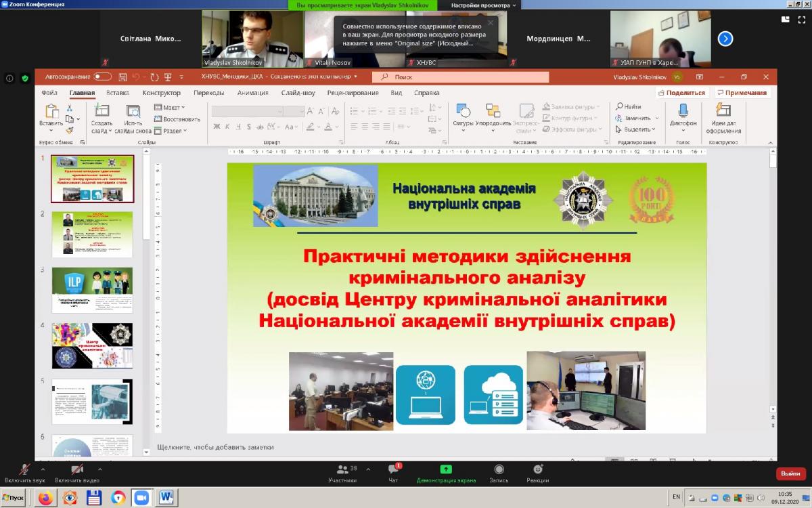The image size is (812, 508).
Task: Toggle underline Ч formatting
Action: pos(238,127)
